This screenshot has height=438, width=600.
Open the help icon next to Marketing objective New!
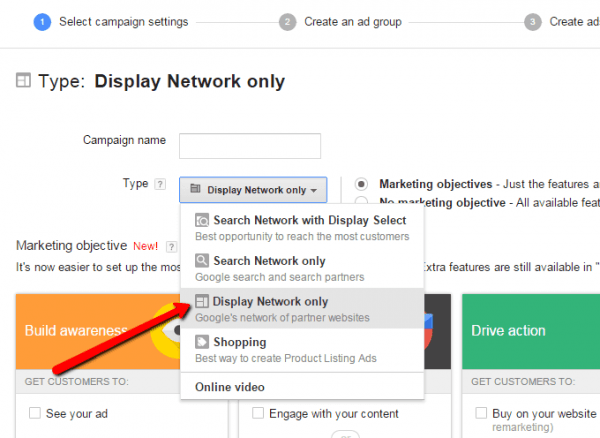coord(171,247)
